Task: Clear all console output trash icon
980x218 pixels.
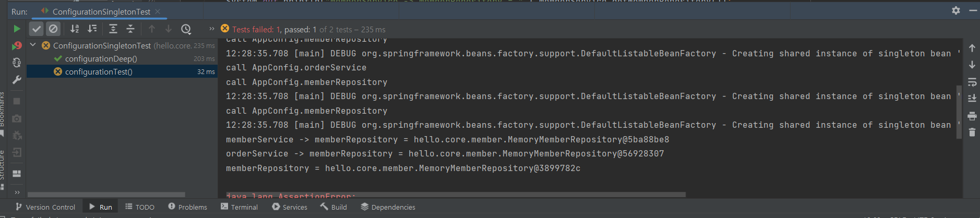Action: pos(972,132)
